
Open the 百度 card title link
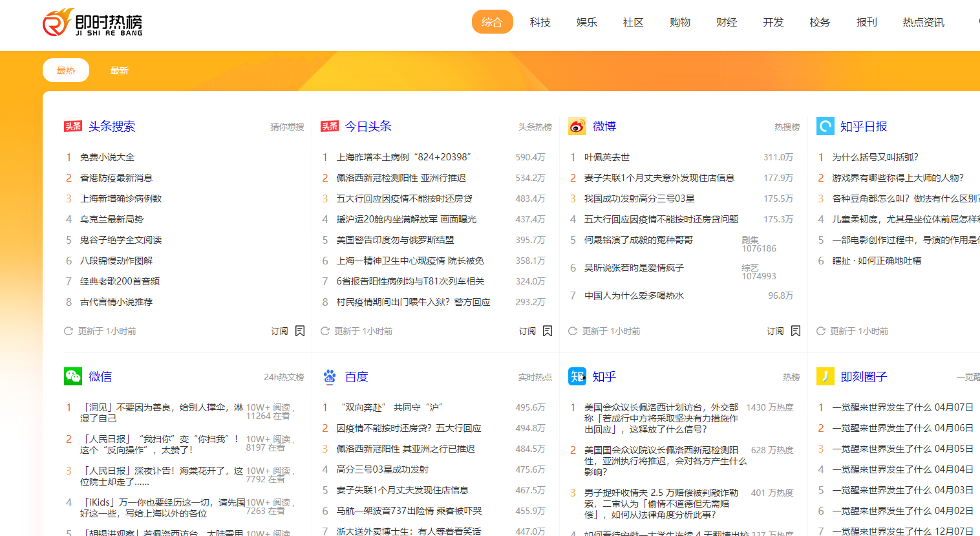357,376
